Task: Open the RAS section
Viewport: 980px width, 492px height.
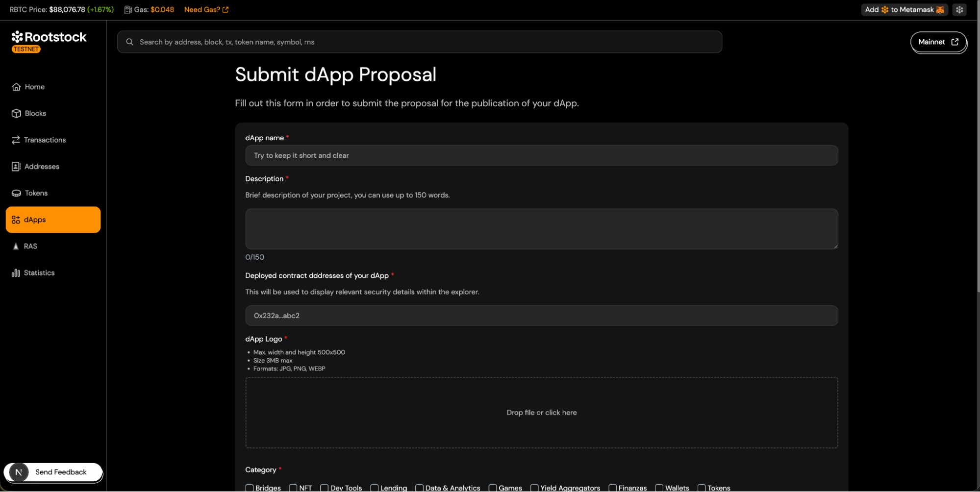Action: point(30,246)
